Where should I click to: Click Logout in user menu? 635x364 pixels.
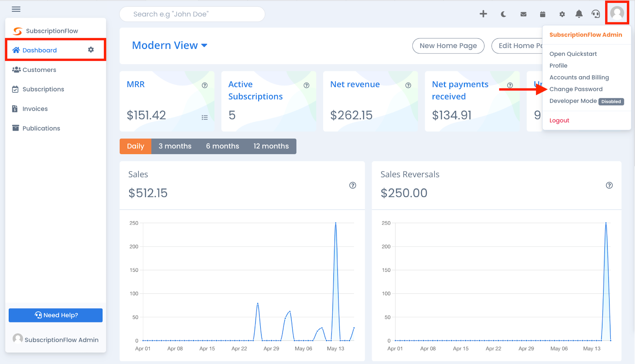tap(559, 120)
